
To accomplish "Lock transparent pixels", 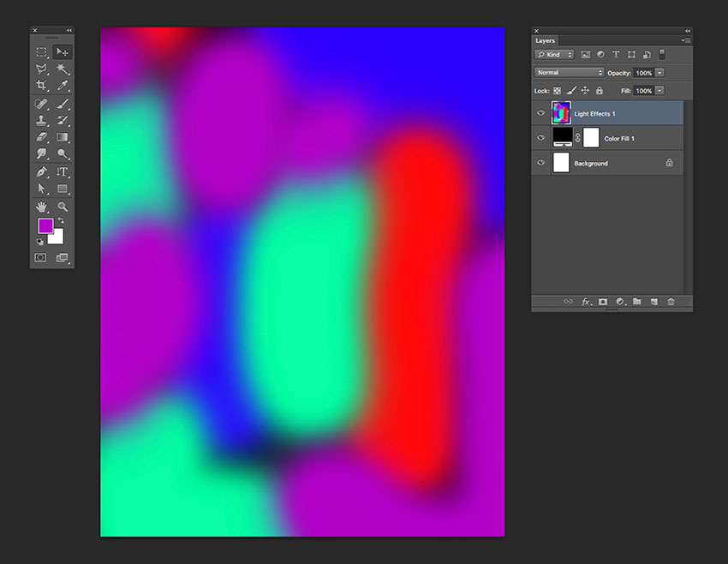I will tap(557, 91).
